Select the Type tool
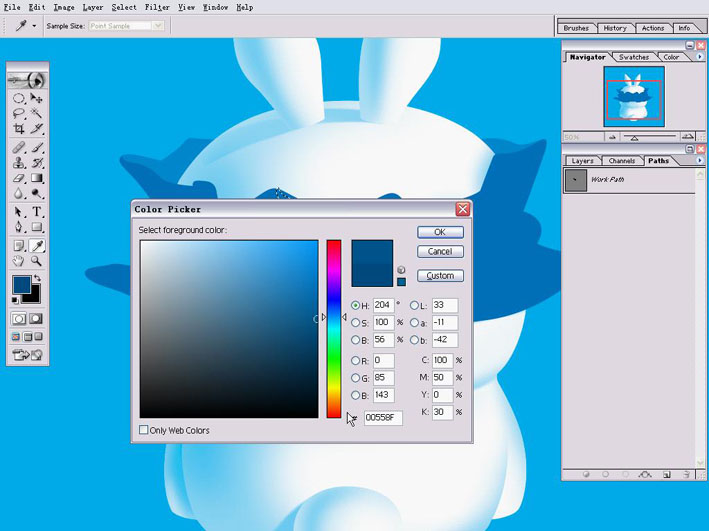Image resolution: width=709 pixels, height=531 pixels. click(37, 212)
